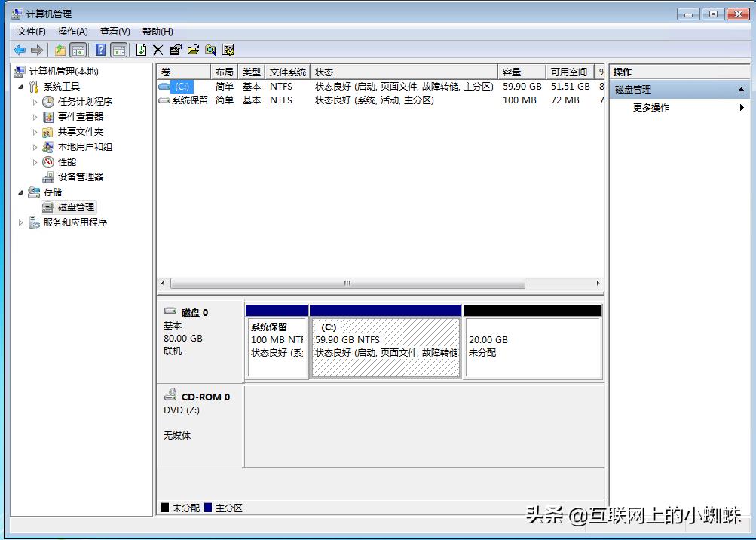Select the 计算机管理(本地) root node
This screenshot has height=540, width=756.
pos(63,72)
